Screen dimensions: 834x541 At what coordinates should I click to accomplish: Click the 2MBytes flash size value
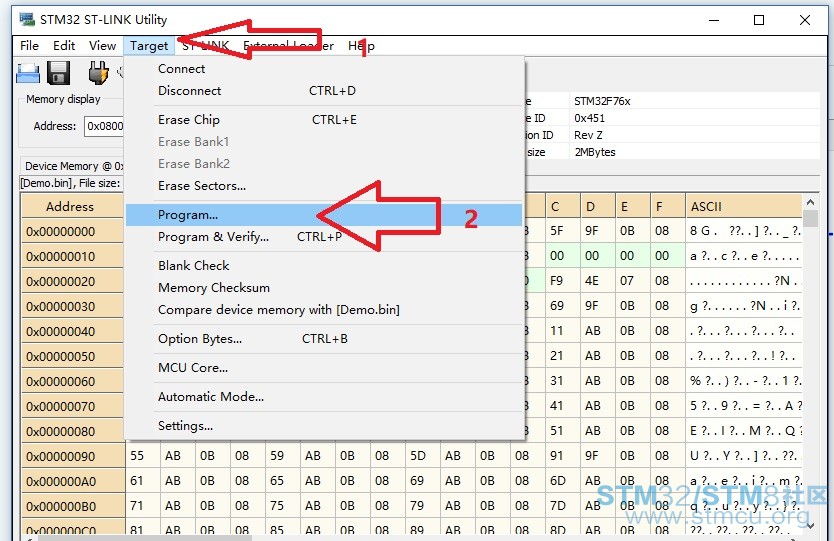pyautogui.click(x=595, y=152)
